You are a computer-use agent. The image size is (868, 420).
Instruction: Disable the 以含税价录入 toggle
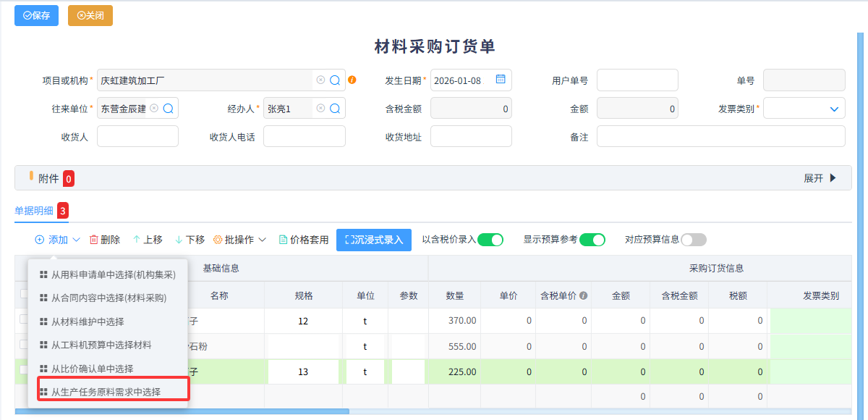(x=490, y=239)
